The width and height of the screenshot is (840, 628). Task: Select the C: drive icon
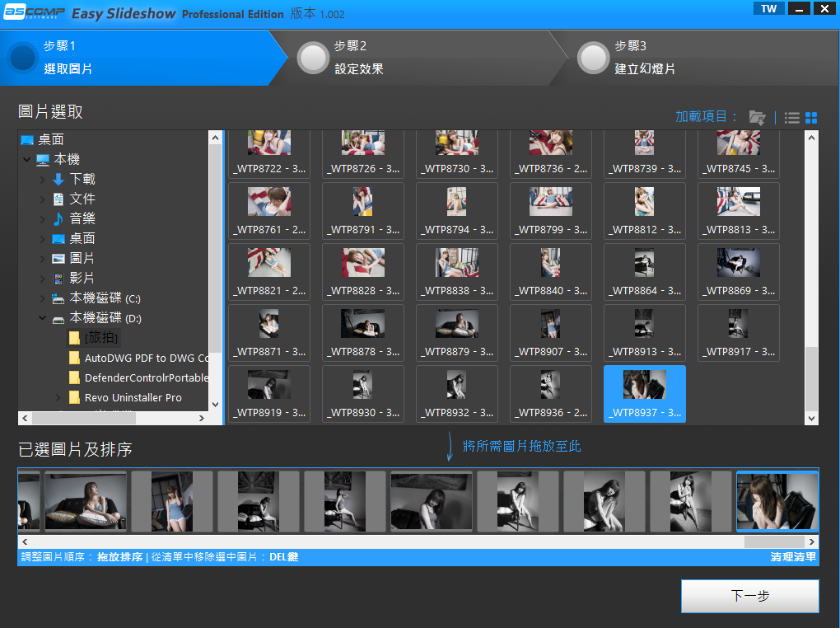58,298
